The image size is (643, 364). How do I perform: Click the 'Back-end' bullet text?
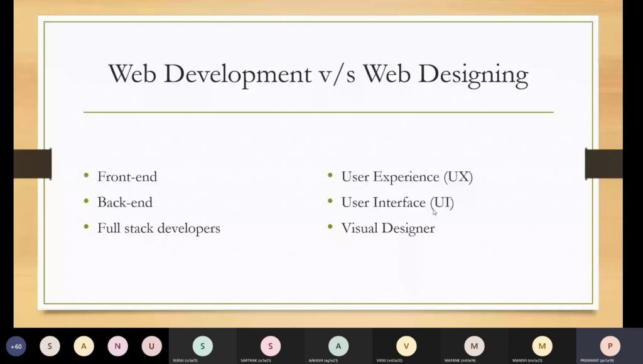[125, 202]
